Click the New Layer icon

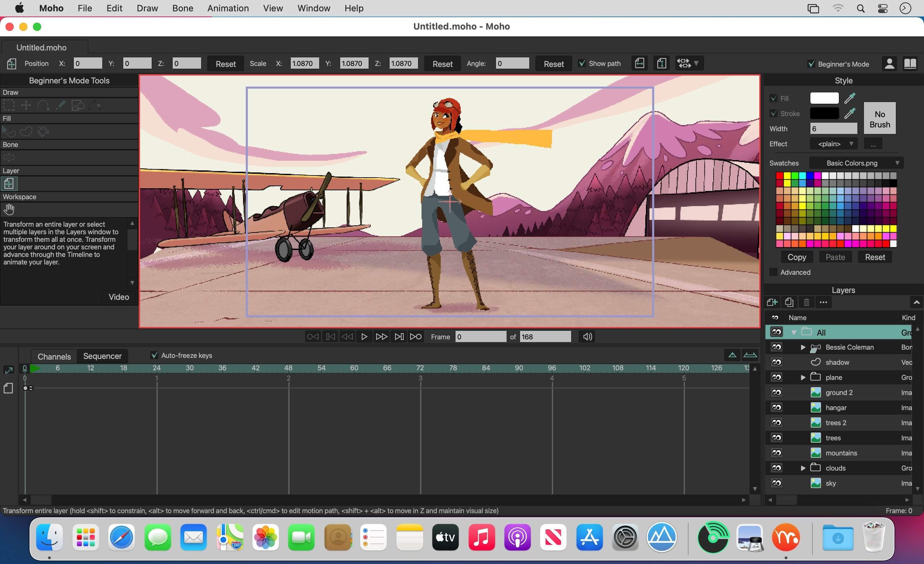(772, 302)
